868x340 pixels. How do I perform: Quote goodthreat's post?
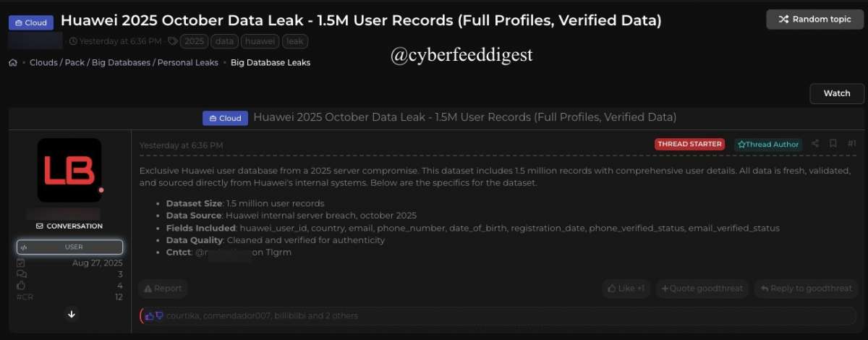[x=702, y=289]
